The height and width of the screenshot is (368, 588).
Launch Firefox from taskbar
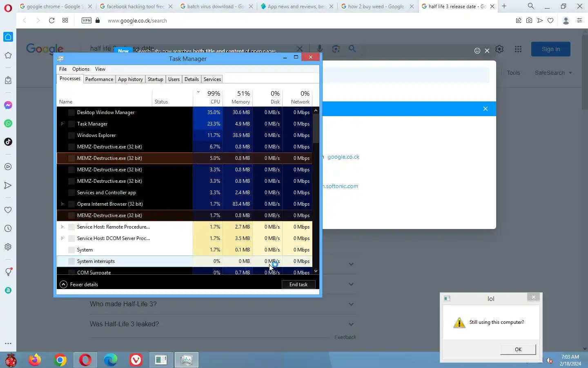(x=35, y=360)
